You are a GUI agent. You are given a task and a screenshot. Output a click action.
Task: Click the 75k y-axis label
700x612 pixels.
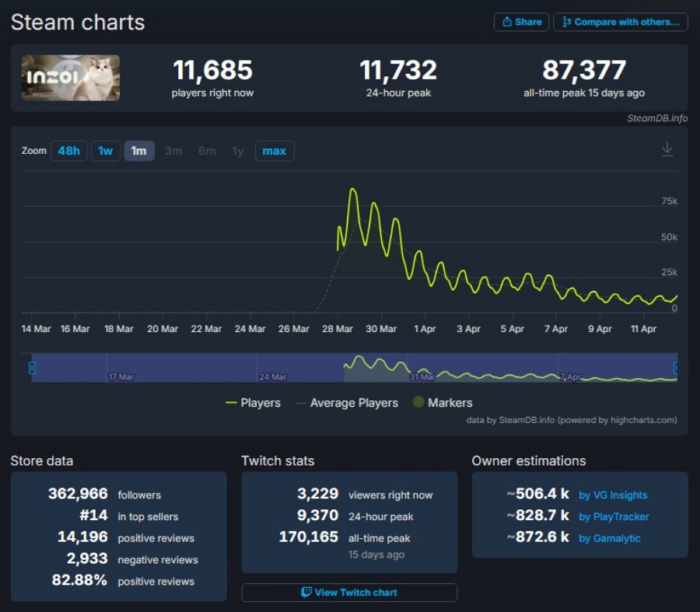tap(669, 201)
